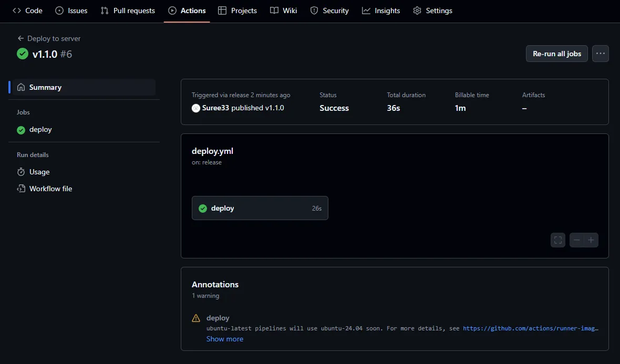Switch to the Projects tab
Image resolution: width=620 pixels, height=364 pixels.
pos(237,11)
